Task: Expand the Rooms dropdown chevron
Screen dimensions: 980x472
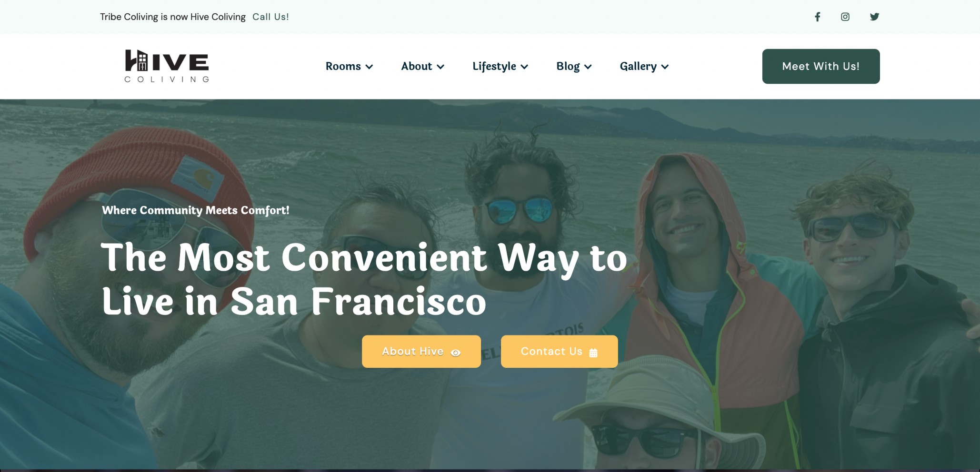Action: click(x=369, y=67)
